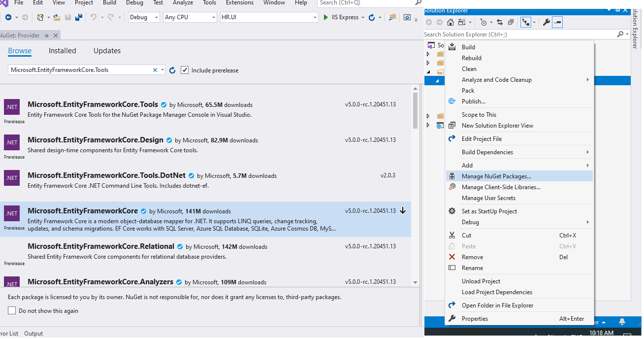The height and width of the screenshot is (339, 644).
Task: Select Build in the context menu
Action: coord(519,47)
